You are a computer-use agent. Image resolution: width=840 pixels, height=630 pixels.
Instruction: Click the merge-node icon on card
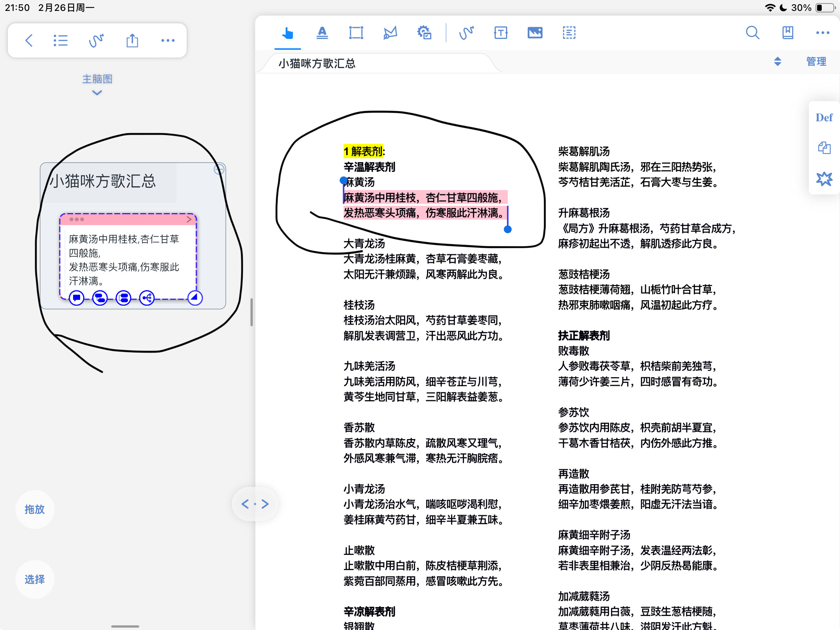(124, 298)
